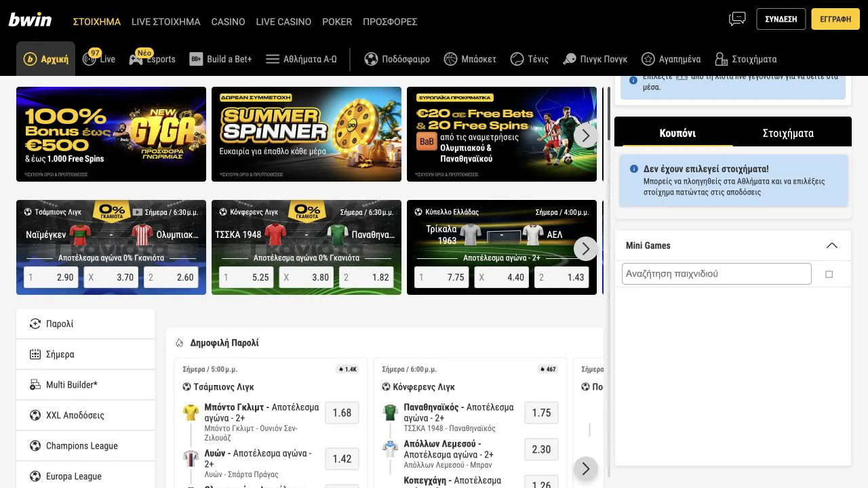
Task: Advance featured matches carousel arrow
Action: pyautogui.click(x=586, y=249)
